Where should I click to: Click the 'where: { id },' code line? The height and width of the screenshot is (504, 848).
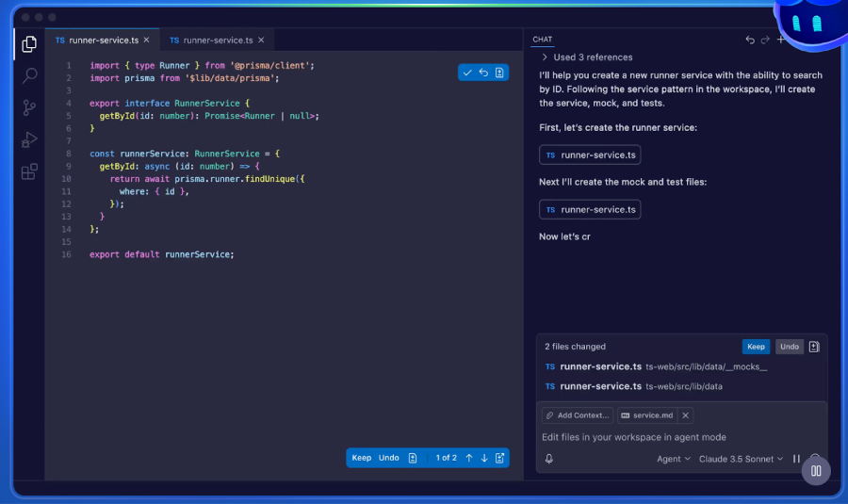154,191
